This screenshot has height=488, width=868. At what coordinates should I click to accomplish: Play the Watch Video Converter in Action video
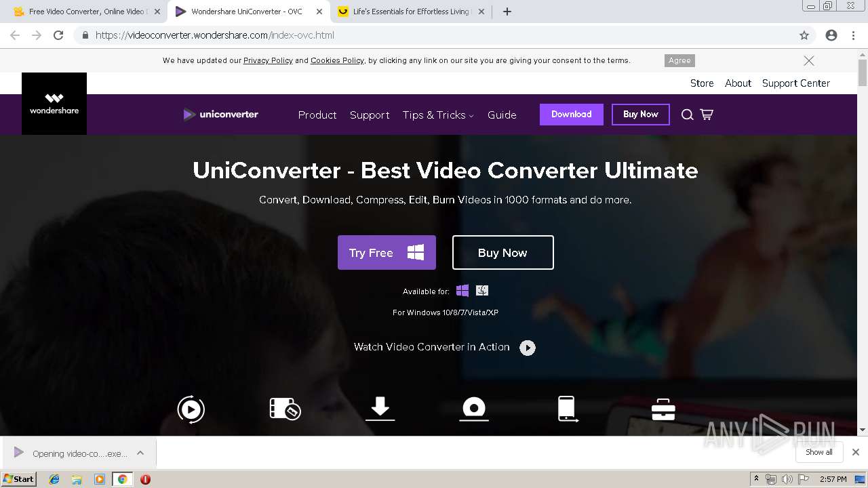pos(528,348)
